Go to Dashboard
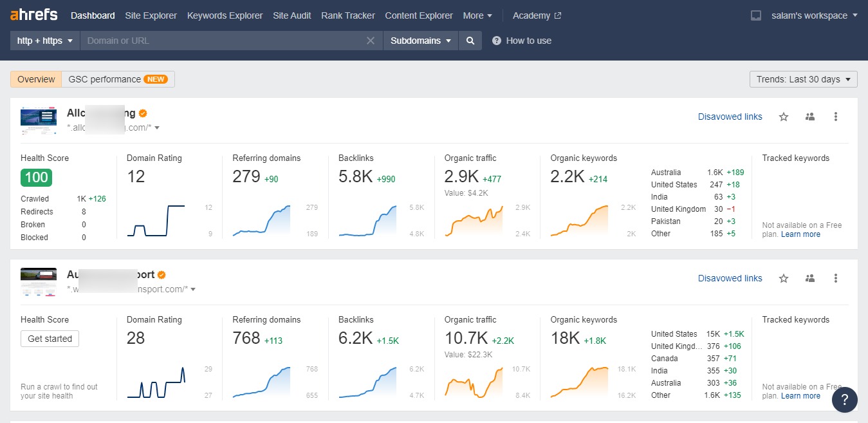 point(93,15)
